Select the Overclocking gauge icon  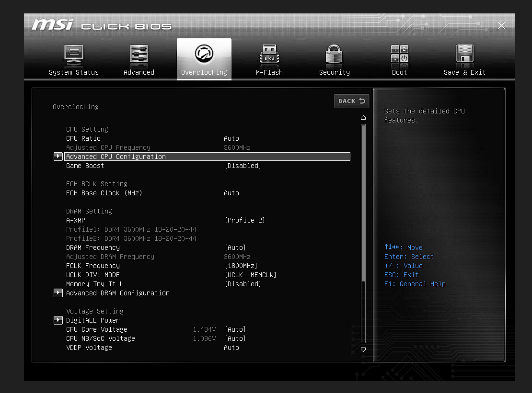coord(204,54)
